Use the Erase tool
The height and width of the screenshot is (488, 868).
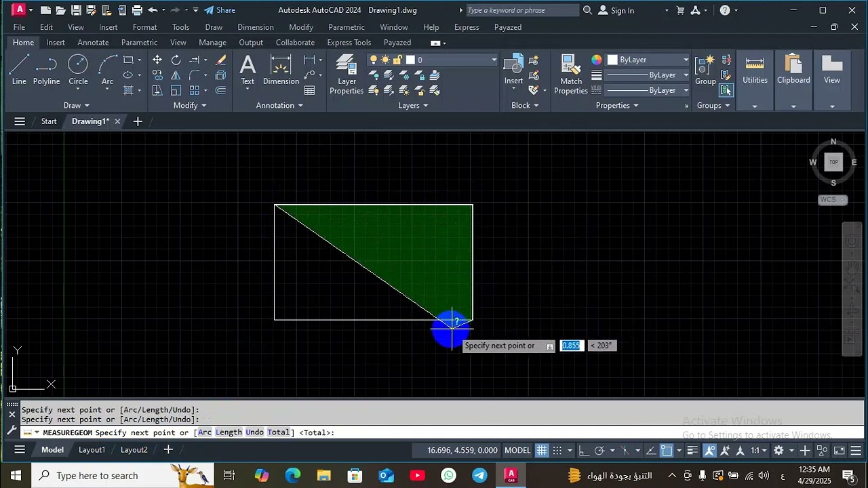point(220,60)
